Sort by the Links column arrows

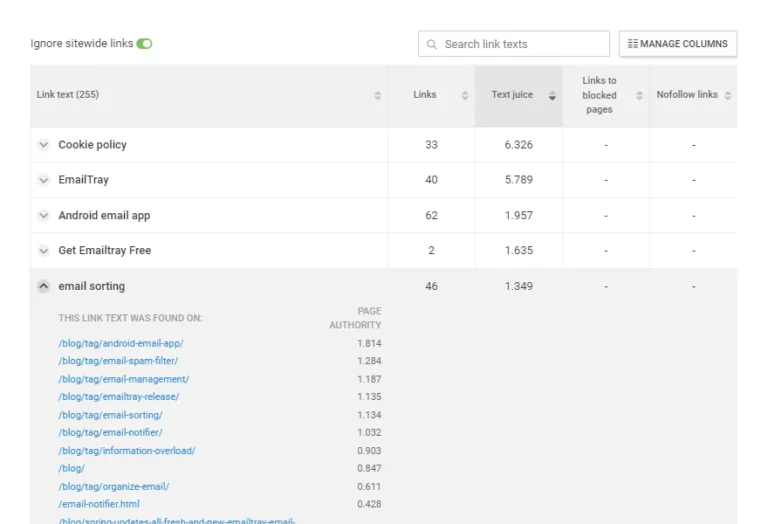coord(465,95)
